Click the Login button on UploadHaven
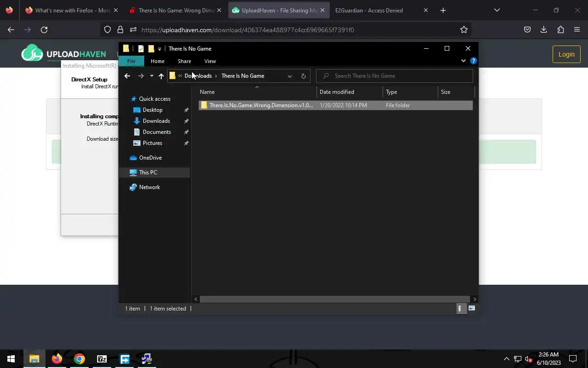 [566, 54]
